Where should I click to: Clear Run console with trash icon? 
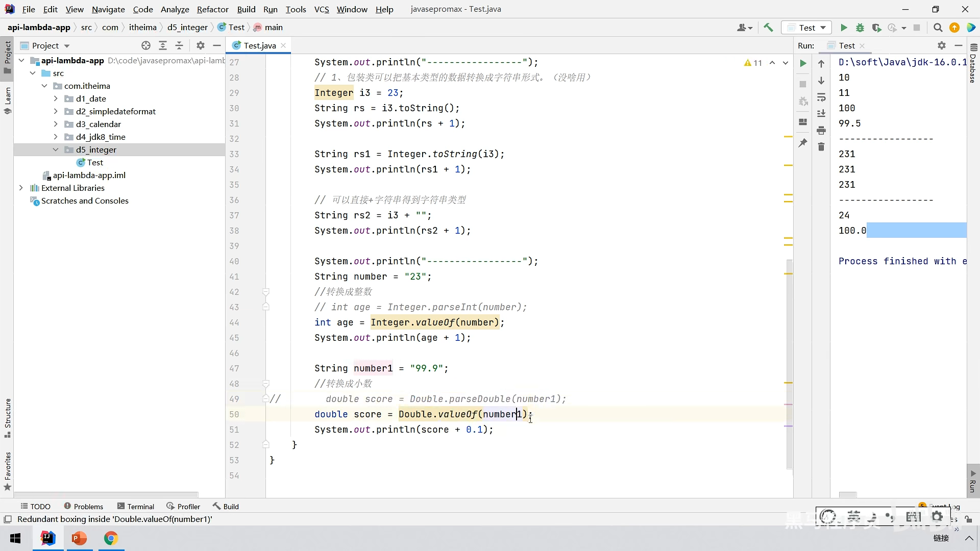pos(821,147)
